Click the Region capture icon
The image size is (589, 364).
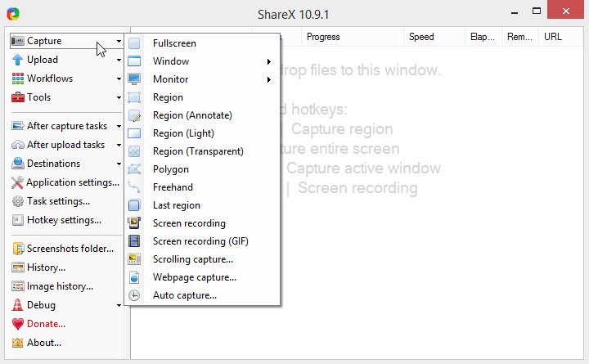134,97
